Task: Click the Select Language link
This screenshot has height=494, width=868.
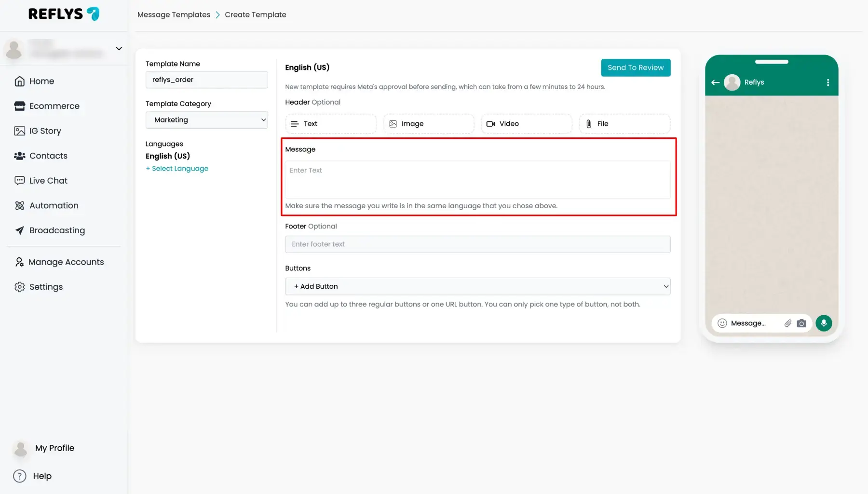Action: pyautogui.click(x=177, y=169)
